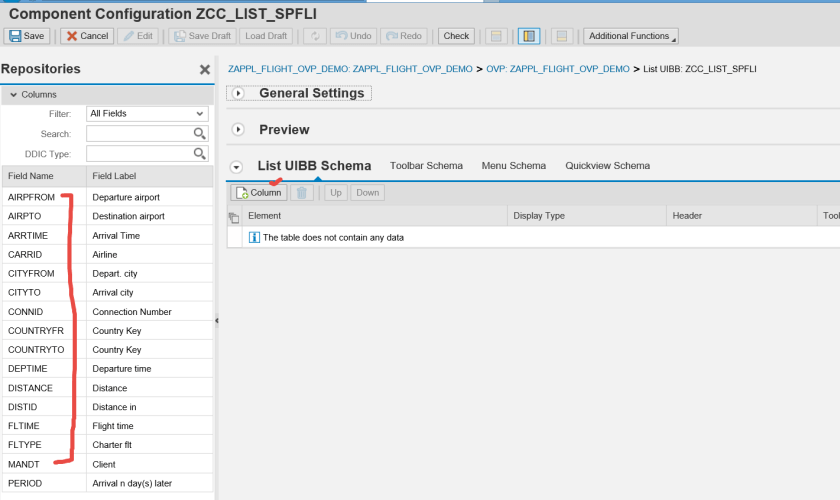Select the COUNTRYTO field row
Viewport: 840px width, 500px height.
pos(108,349)
